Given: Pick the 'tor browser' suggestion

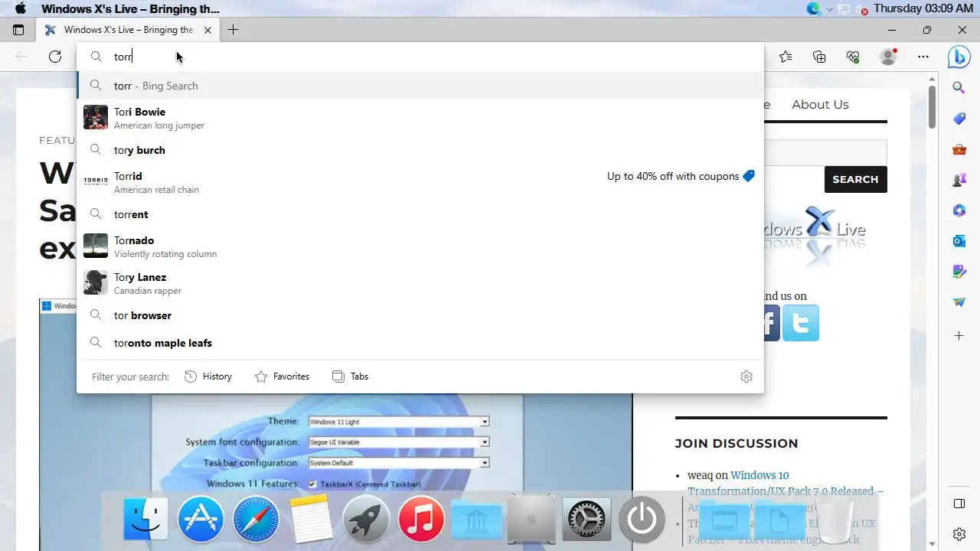Looking at the screenshot, I should pos(420,315).
